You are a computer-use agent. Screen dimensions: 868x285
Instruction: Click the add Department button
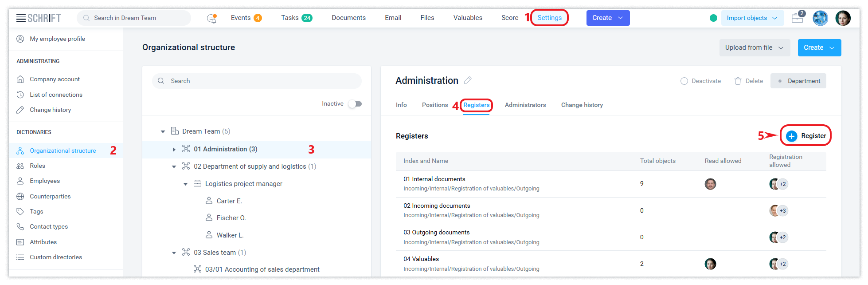pos(798,81)
